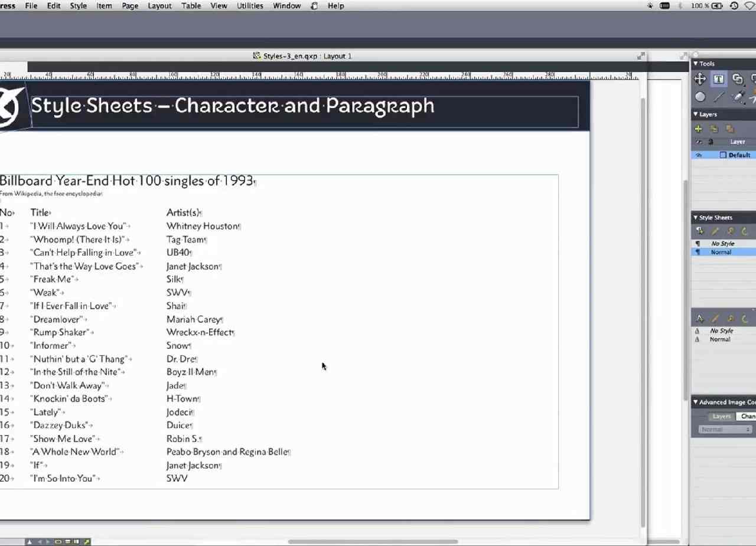Screen dimensions: 756x546
Task: Click the window expand arrows icon
Action: pyautogui.click(x=641, y=56)
